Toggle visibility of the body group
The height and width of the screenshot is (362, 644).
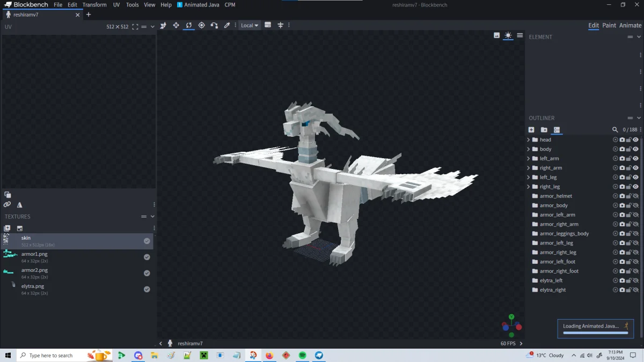pos(635,149)
